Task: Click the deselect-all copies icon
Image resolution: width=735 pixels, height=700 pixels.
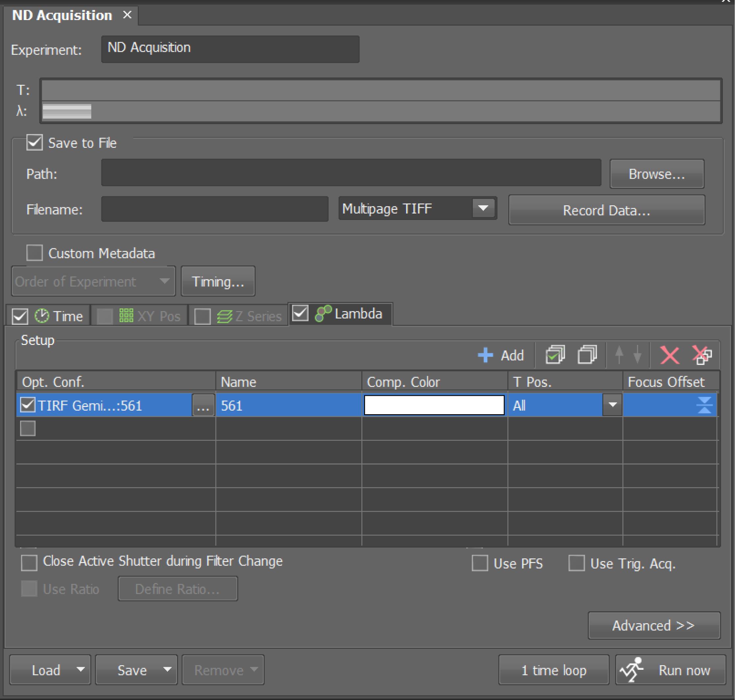Action: point(587,354)
